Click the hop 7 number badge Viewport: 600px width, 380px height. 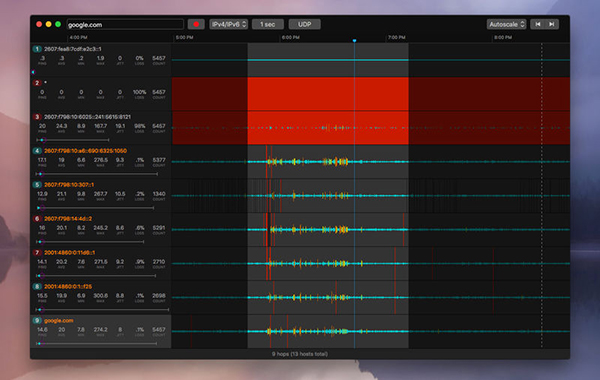(x=37, y=253)
